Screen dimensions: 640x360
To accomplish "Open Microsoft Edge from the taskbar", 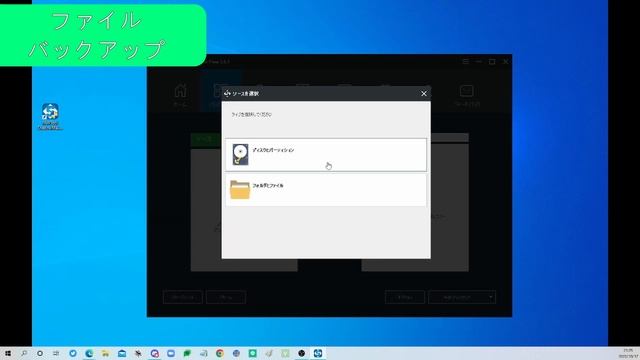I will (89, 353).
